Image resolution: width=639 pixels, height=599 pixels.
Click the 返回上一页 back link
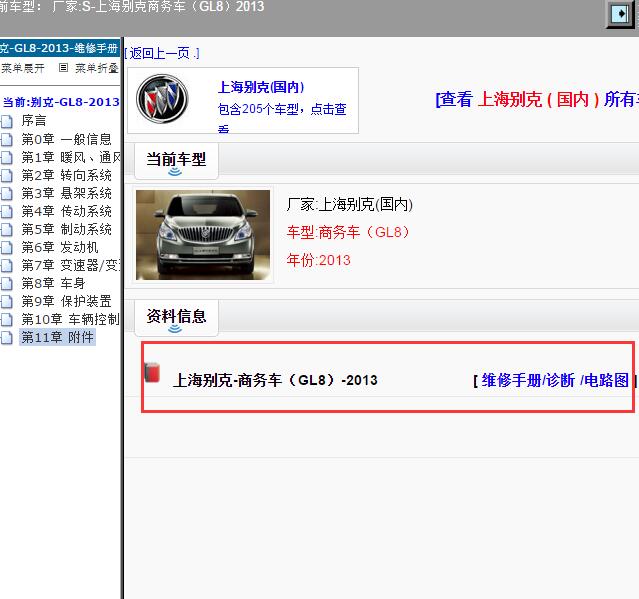(162, 53)
